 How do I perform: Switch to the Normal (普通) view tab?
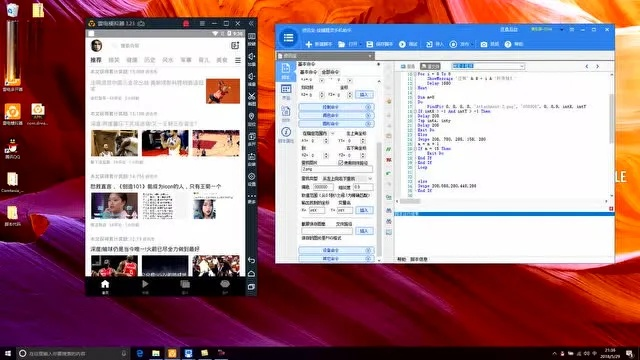[x=408, y=66]
